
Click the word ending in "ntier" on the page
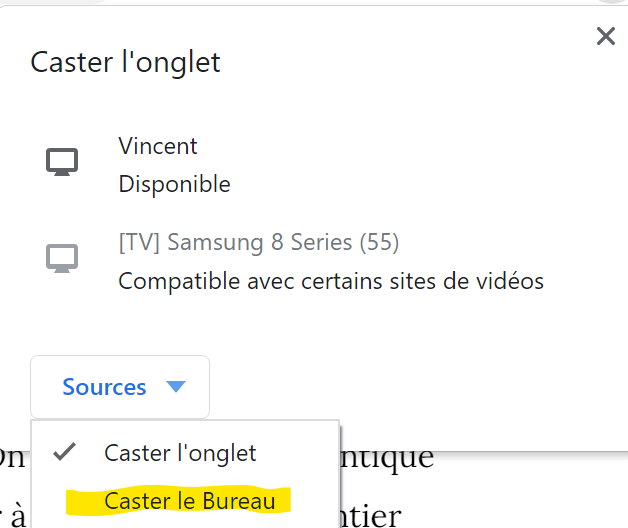coord(370,516)
